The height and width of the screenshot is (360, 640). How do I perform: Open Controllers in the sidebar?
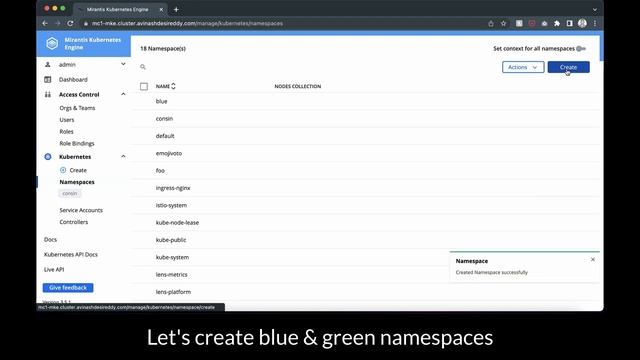(73, 222)
